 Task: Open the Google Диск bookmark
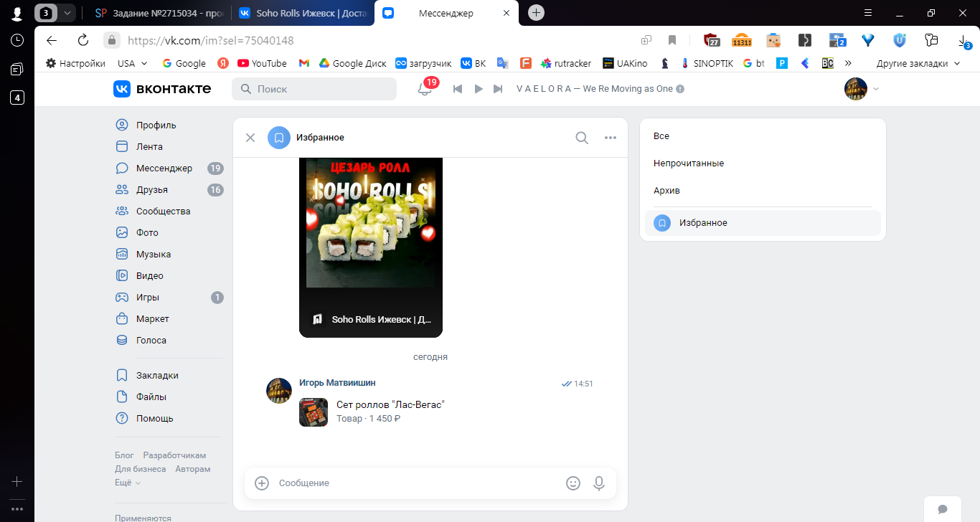pos(352,63)
